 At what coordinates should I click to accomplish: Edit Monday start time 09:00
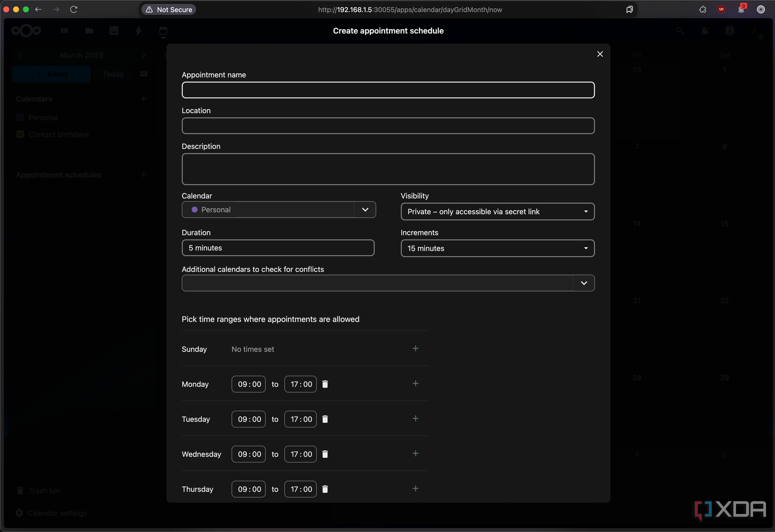(248, 384)
